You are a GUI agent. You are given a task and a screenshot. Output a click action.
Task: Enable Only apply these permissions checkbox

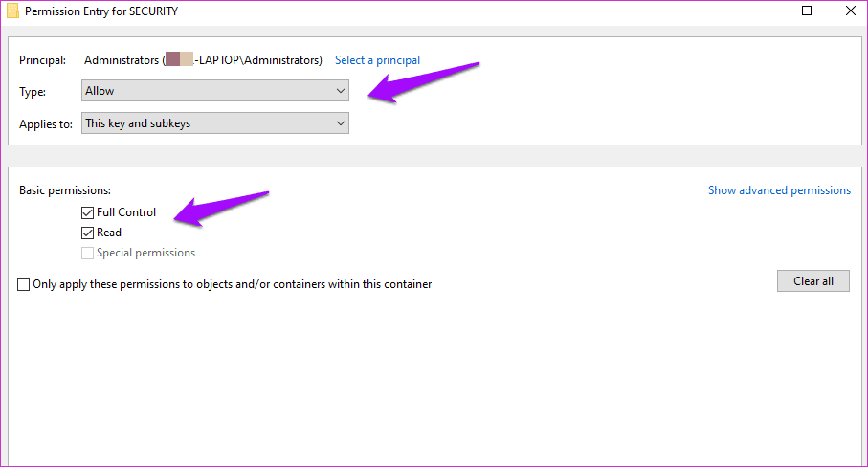(x=24, y=284)
